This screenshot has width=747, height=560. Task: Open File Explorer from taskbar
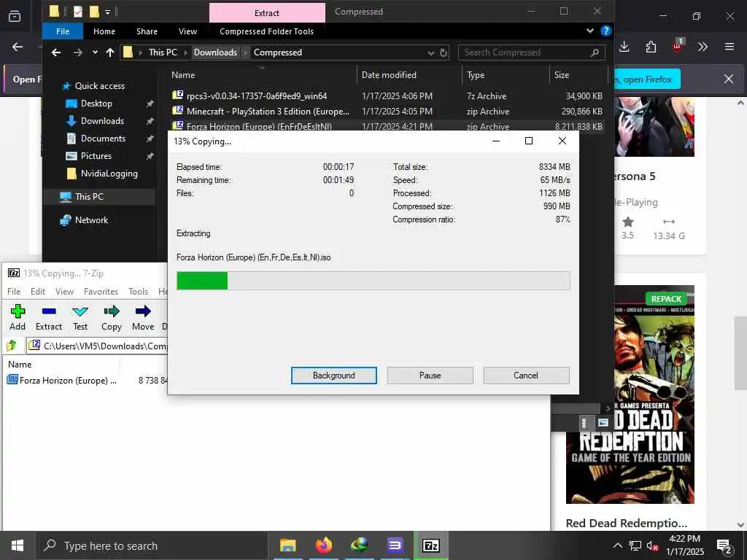click(287, 545)
